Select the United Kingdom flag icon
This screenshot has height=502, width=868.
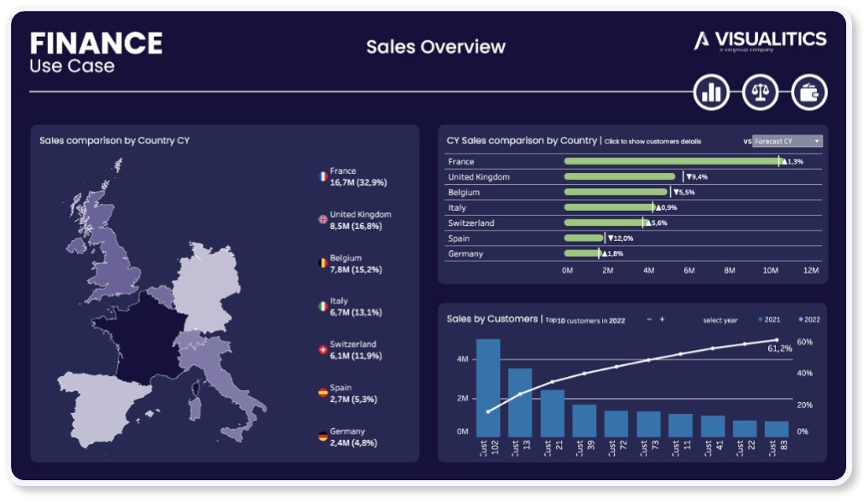(x=322, y=220)
